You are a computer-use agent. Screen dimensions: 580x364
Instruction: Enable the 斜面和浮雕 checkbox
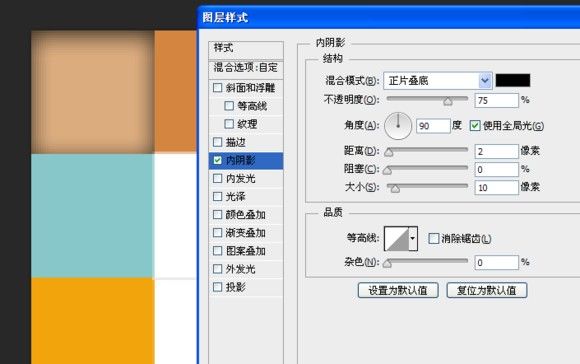218,88
